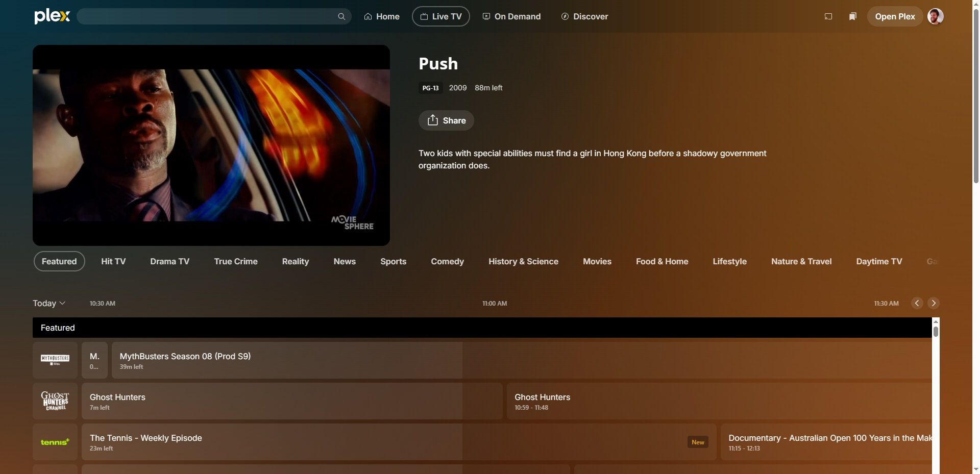Click the Open Plex button
This screenshot has width=980, height=474.
tap(895, 16)
